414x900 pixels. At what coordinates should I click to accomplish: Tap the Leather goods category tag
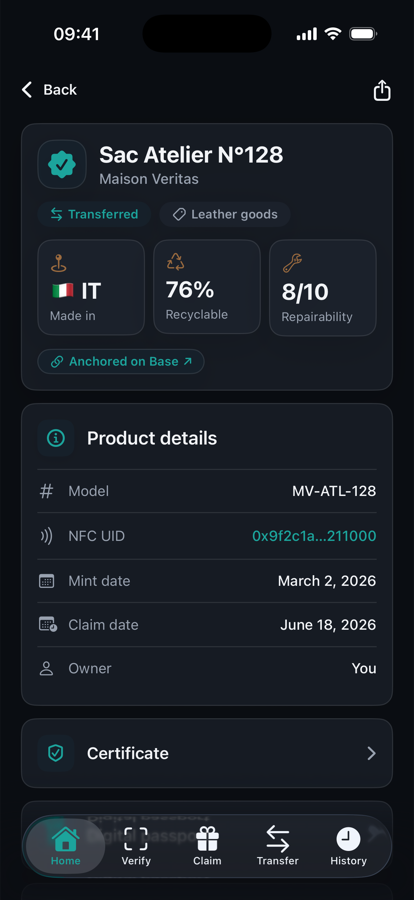(x=225, y=214)
